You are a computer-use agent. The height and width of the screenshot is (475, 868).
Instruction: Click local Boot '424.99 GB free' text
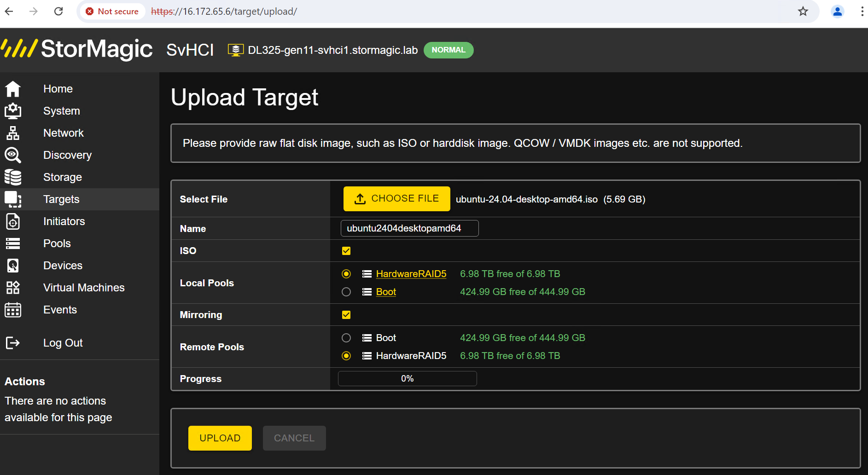[523, 292]
